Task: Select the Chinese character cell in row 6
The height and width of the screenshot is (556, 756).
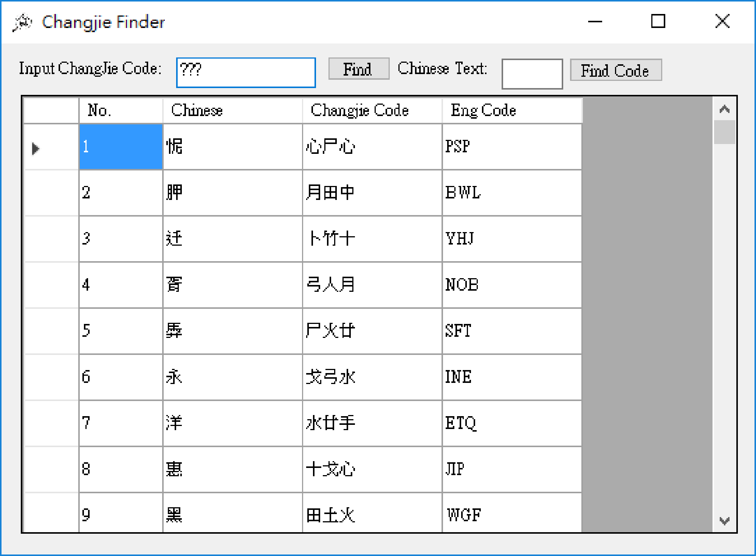Action: tap(232, 377)
